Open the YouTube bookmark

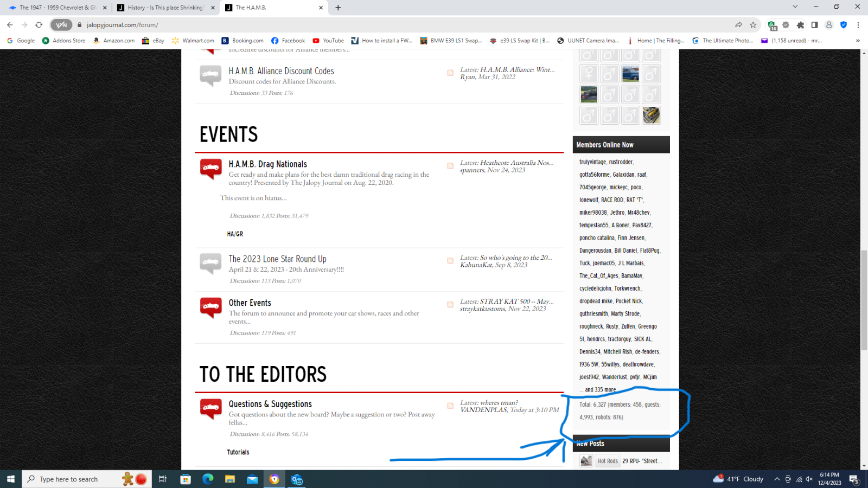click(x=328, y=41)
